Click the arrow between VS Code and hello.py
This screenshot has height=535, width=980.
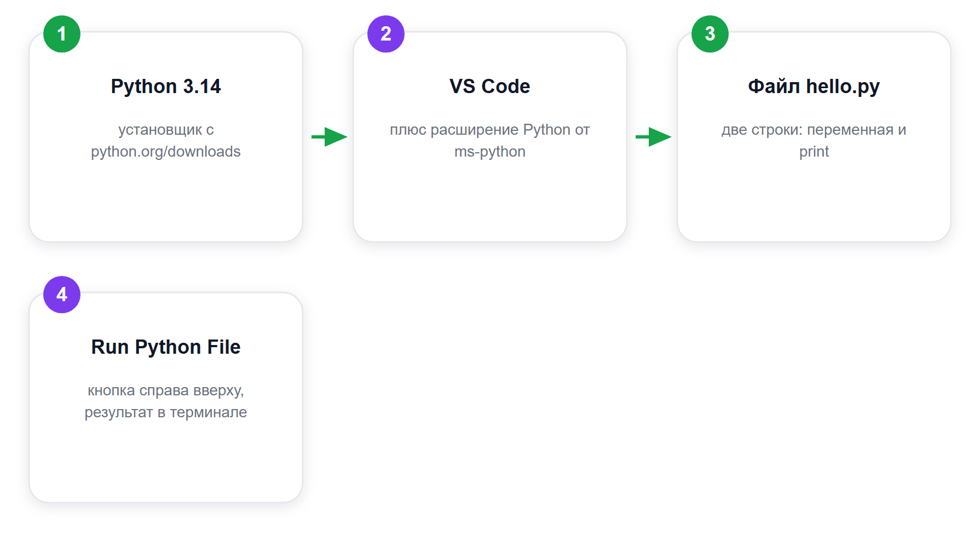click(x=653, y=137)
